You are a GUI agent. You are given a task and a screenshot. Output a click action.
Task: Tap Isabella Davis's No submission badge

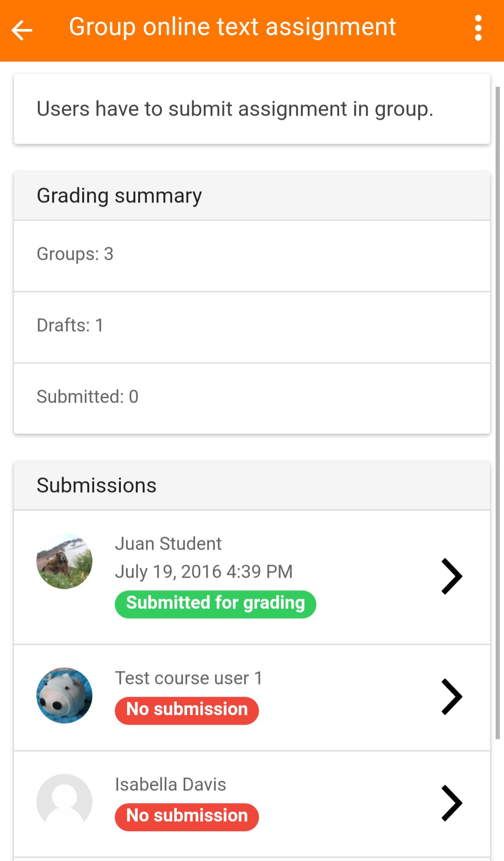187,817
